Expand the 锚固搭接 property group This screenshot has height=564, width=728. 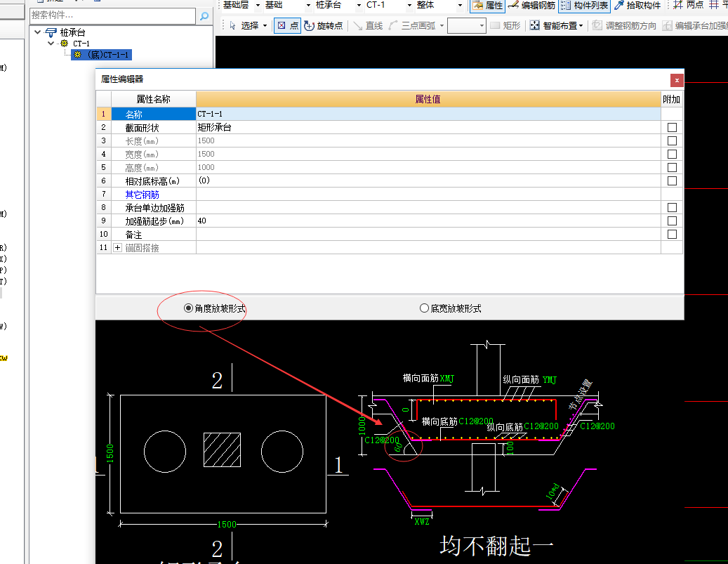(x=117, y=248)
